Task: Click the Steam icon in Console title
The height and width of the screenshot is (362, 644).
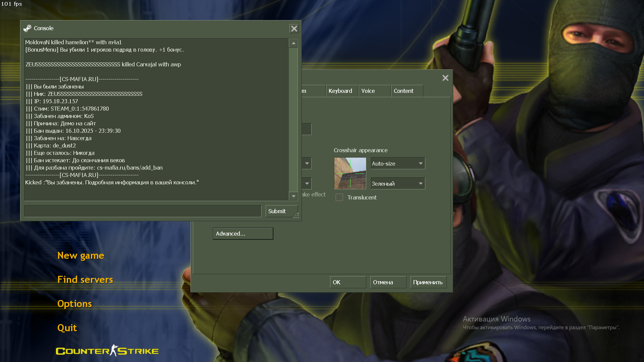Action: (x=28, y=28)
